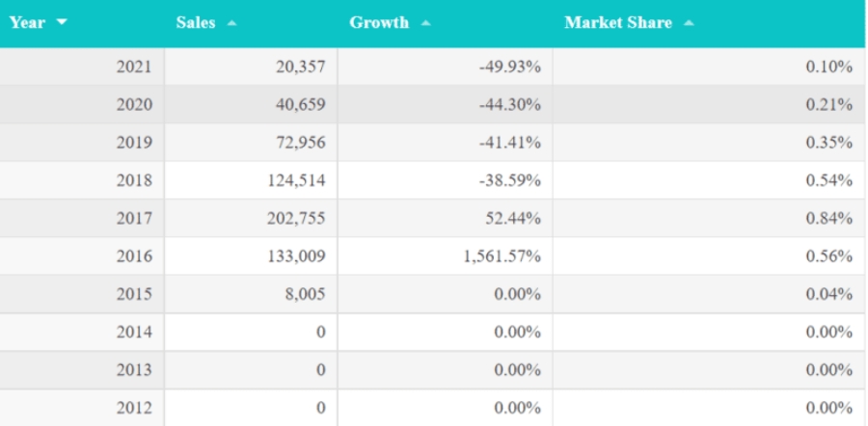Select the 0.84% market share cell
Screen dimensions: 868x426
pos(828,219)
